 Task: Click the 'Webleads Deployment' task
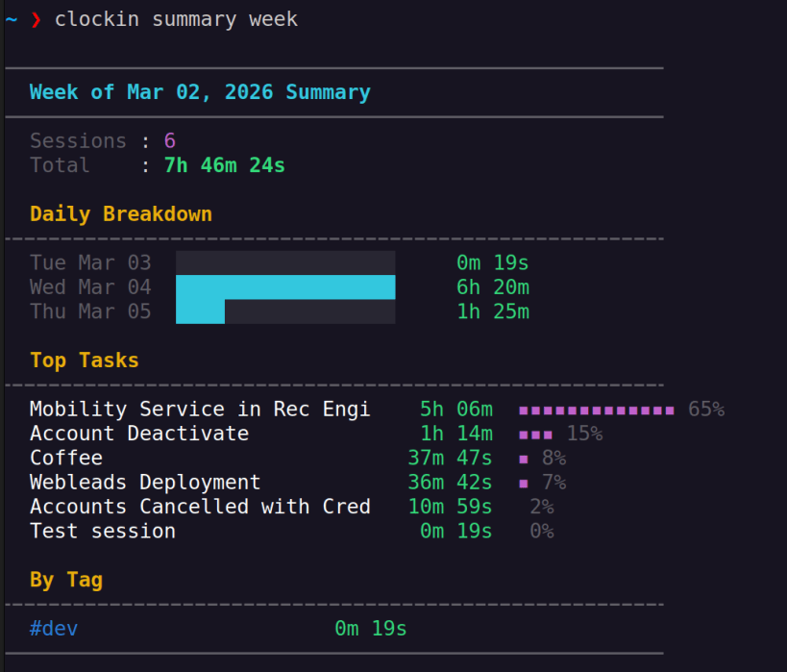point(145,483)
